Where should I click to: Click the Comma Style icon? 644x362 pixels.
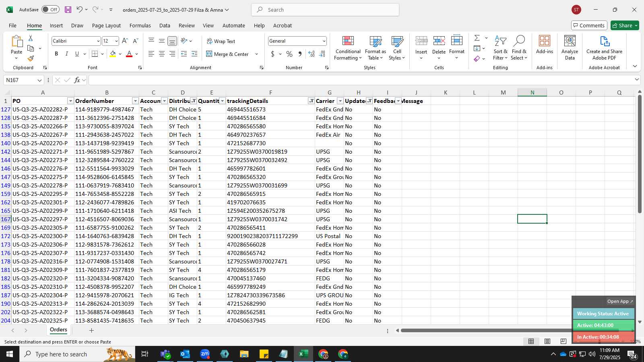300,54
